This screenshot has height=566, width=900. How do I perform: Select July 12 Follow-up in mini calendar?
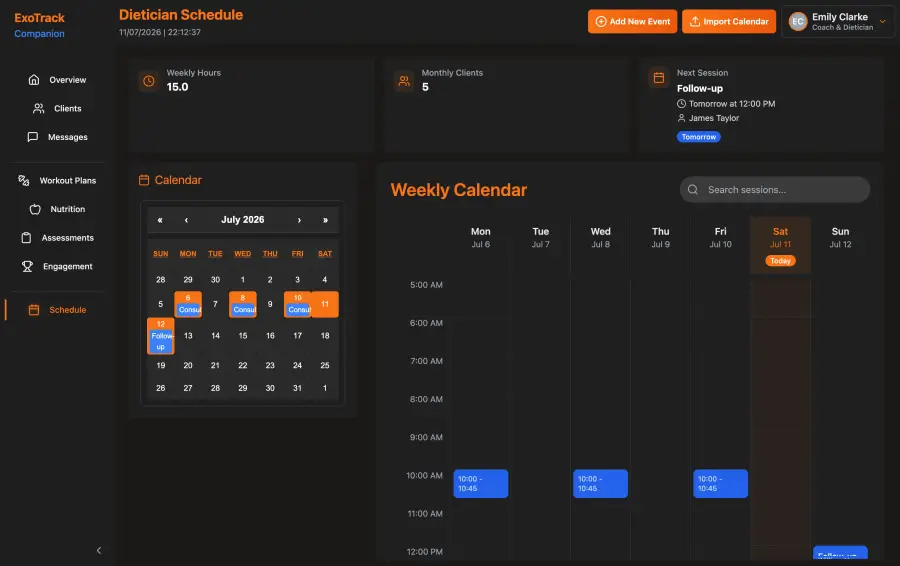tap(161, 336)
